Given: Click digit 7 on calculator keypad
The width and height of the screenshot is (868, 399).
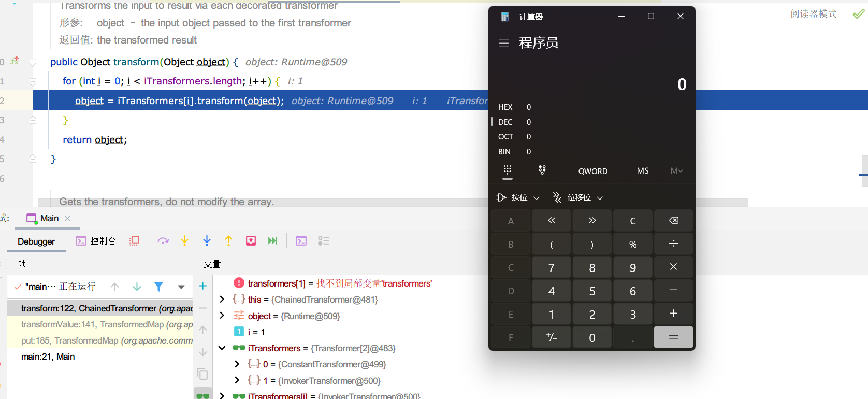Looking at the screenshot, I should pos(552,267).
